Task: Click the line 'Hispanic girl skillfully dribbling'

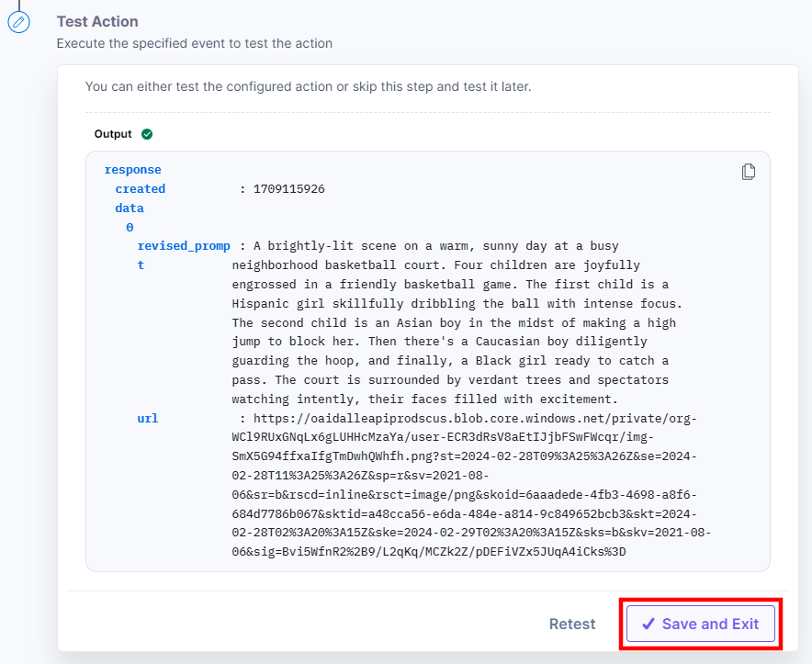Action: (457, 304)
